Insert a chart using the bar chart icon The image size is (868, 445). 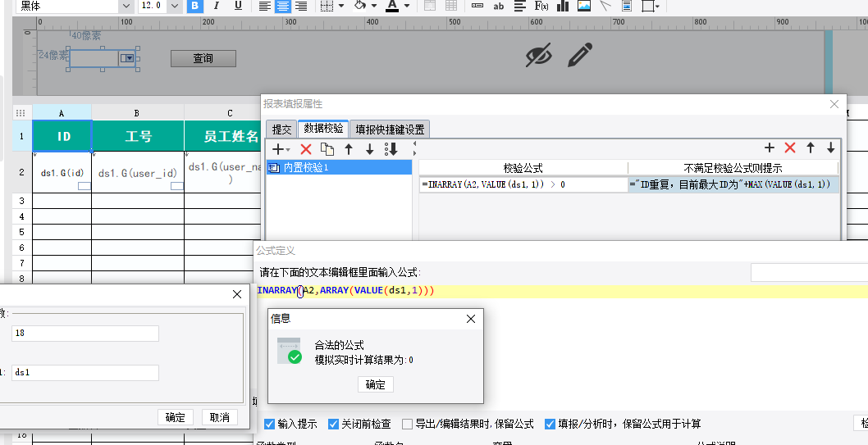(563, 7)
